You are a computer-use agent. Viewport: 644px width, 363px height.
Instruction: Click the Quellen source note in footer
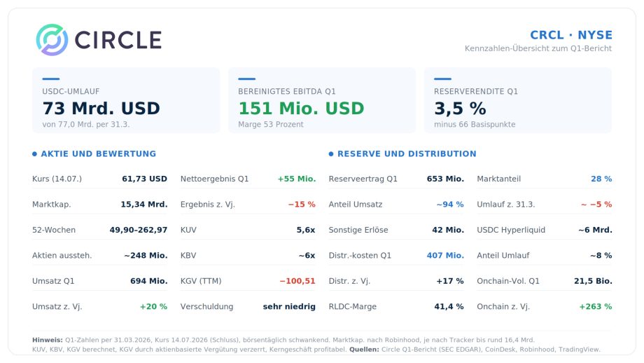[x=475, y=350]
